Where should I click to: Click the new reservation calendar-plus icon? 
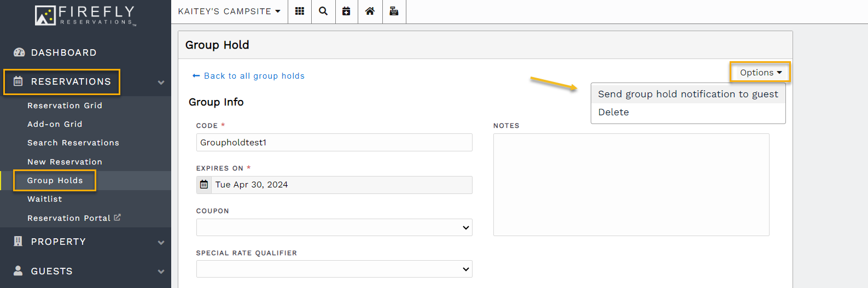[346, 11]
